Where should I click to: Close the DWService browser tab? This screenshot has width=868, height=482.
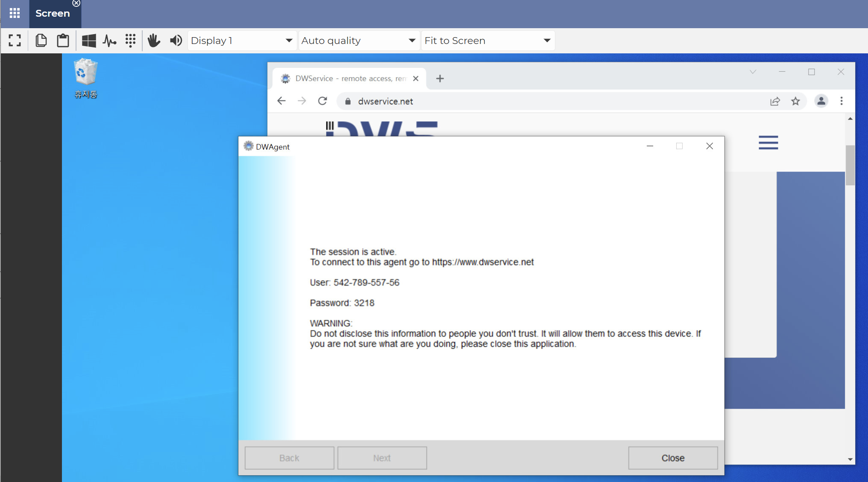point(416,79)
